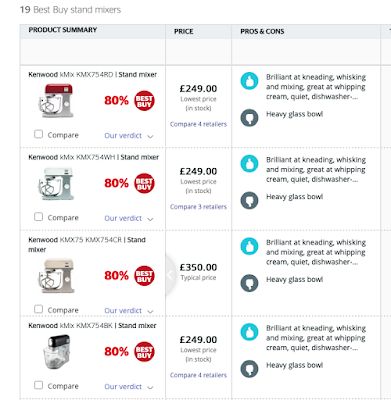
Task: Click thumbs-down cons icon for KMX754WH
Action: point(249,200)
